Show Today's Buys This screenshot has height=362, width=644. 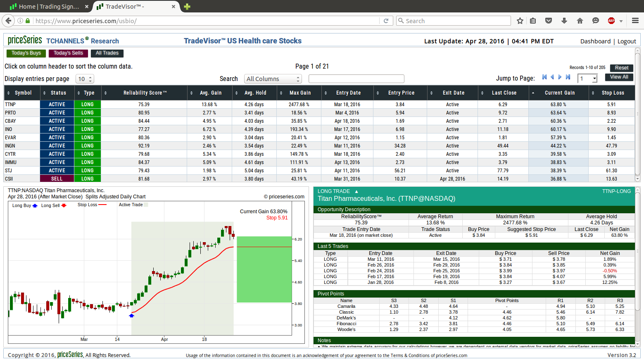[x=26, y=53]
